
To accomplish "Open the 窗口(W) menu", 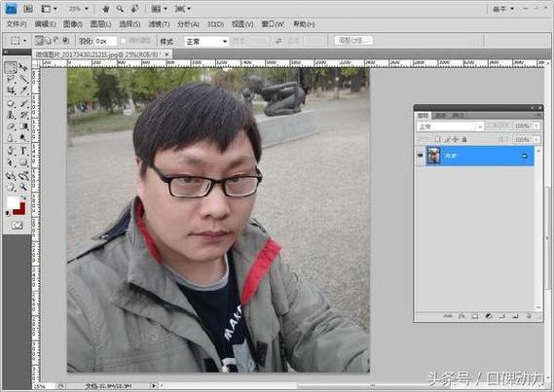I will (273, 24).
